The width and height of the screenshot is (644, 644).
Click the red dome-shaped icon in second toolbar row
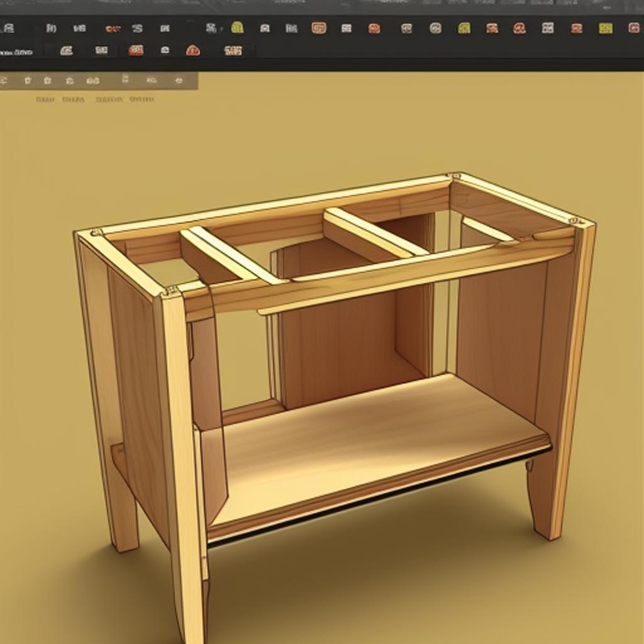pyautogui.click(x=192, y=50)
